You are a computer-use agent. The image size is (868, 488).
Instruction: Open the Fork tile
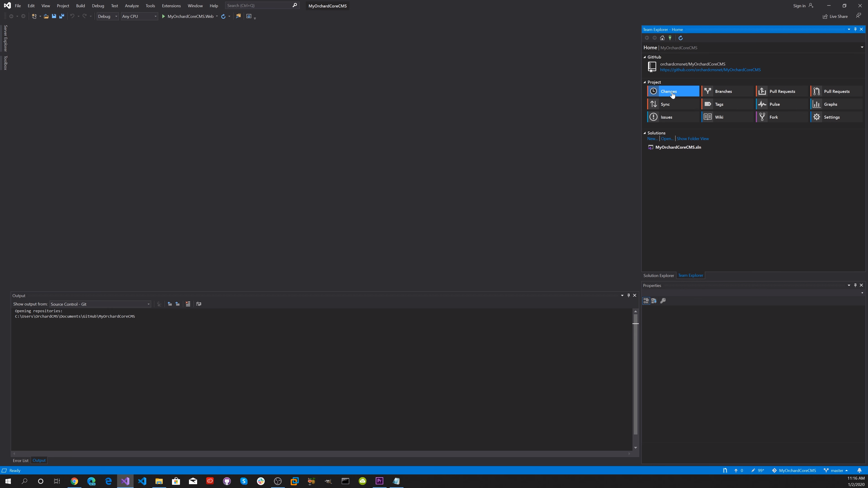[x=782, y=117]
